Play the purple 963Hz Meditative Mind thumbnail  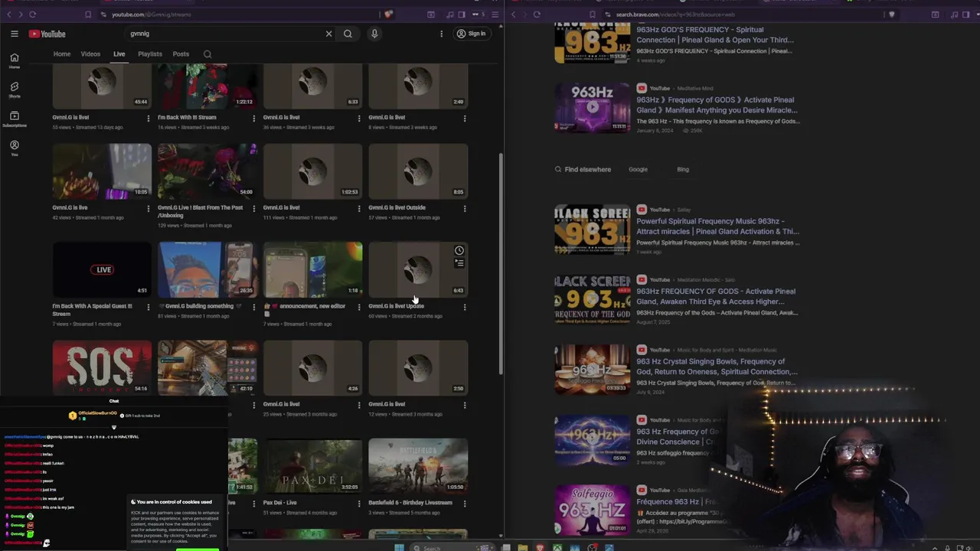click(592, 107)
